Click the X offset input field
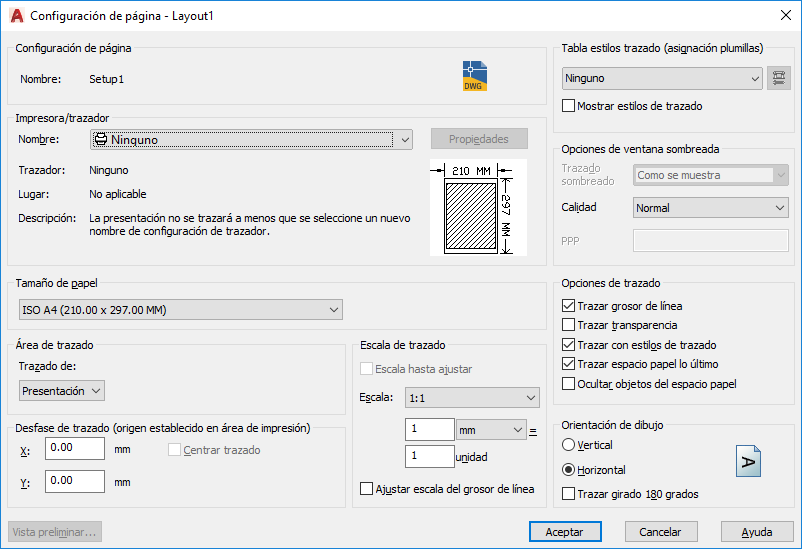This screenshot has height=549, width=802. [75, 448]
